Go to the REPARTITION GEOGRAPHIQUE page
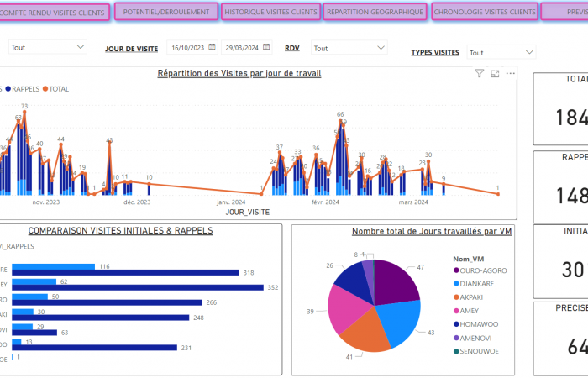 pos(375,13)
